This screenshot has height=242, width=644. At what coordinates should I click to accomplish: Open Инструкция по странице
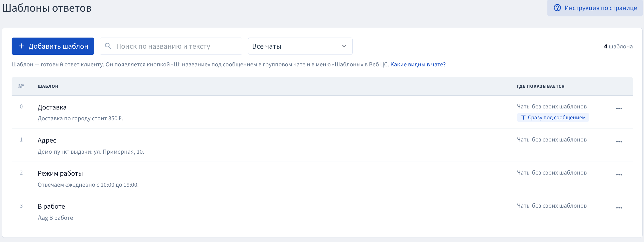click(x=595, y=8)
